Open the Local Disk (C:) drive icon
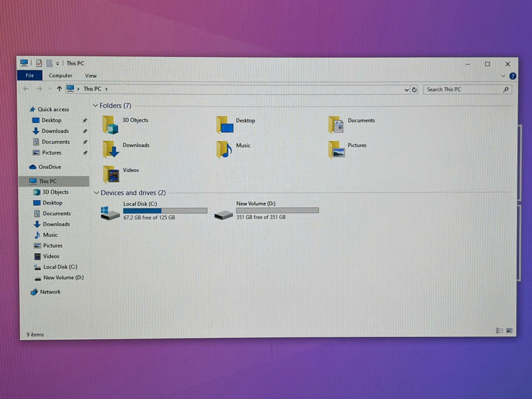The width and height of the screenshot is (532, 399). 110,213
